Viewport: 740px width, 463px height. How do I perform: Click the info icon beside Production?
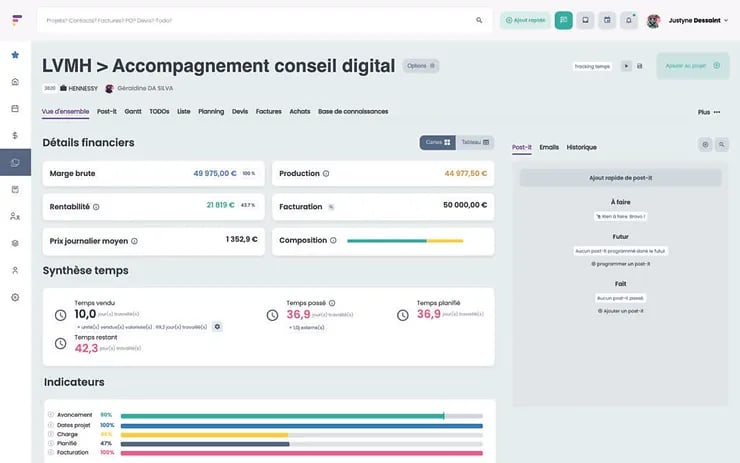point(326,174)
